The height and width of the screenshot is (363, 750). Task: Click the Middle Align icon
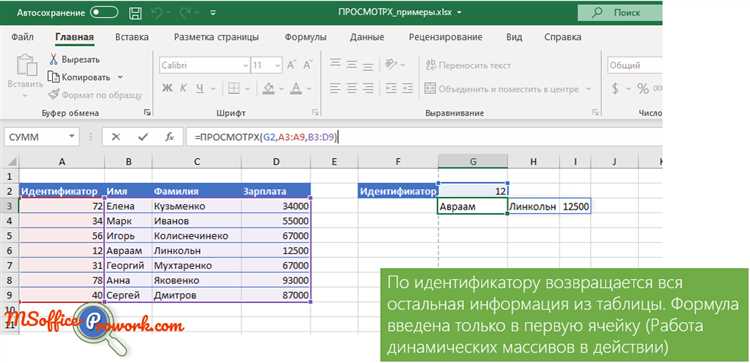pos(352,64)
